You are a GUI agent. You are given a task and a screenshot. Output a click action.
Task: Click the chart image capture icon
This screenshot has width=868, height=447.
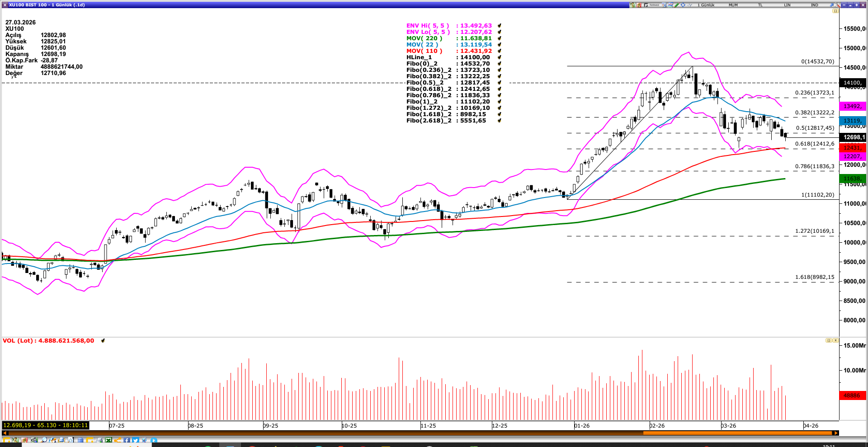tap(71, 441)
